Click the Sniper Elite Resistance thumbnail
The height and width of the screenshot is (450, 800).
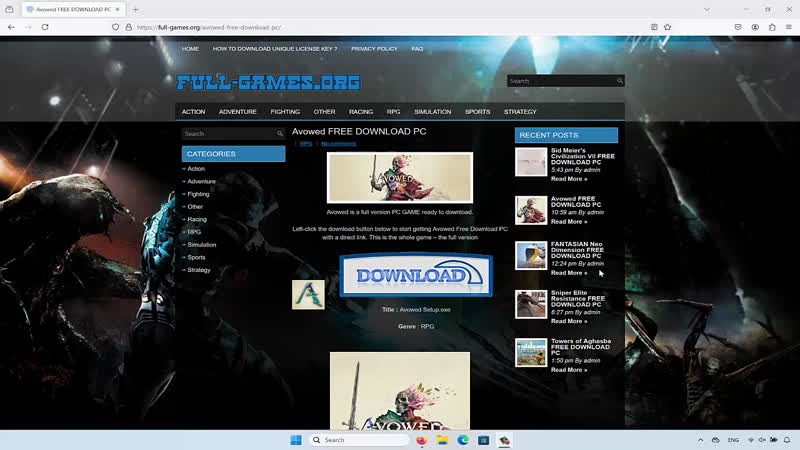[531, 304]
